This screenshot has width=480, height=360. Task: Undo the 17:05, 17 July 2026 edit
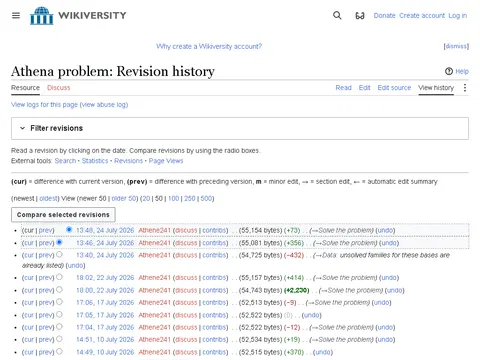tap(311, 315)
